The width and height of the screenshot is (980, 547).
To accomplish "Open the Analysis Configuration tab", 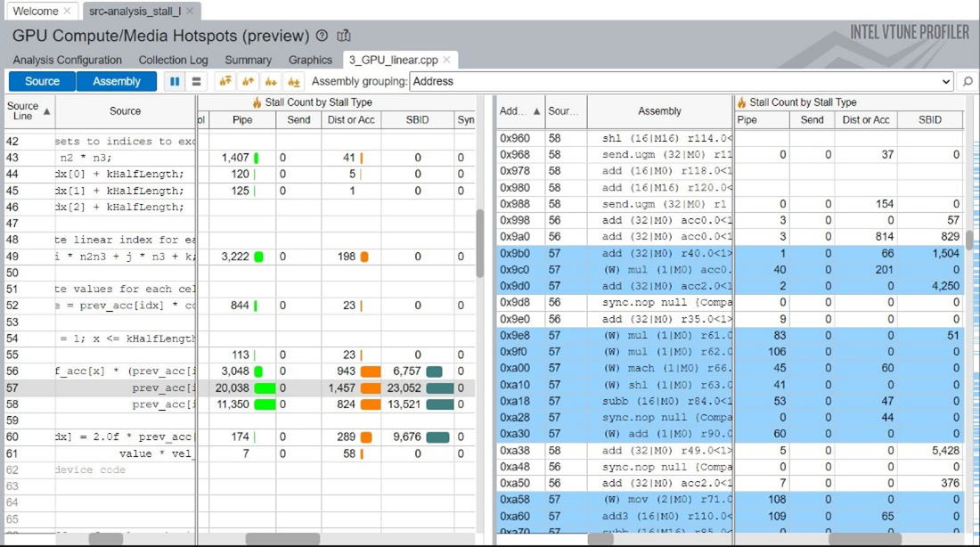I will 68,60.
